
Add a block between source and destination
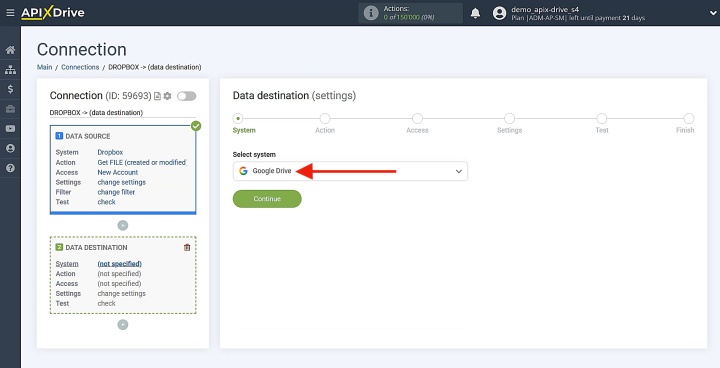[123, 225]
